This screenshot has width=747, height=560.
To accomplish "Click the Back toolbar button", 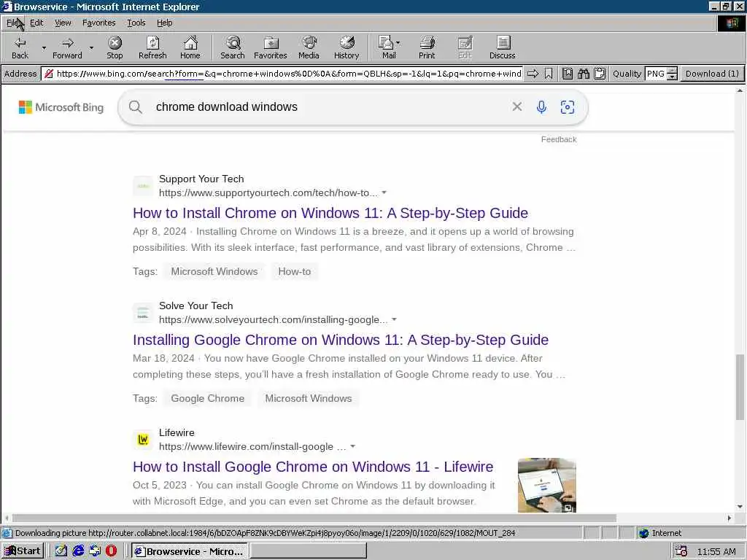I will pyautogui.click(x=20, y=47).
